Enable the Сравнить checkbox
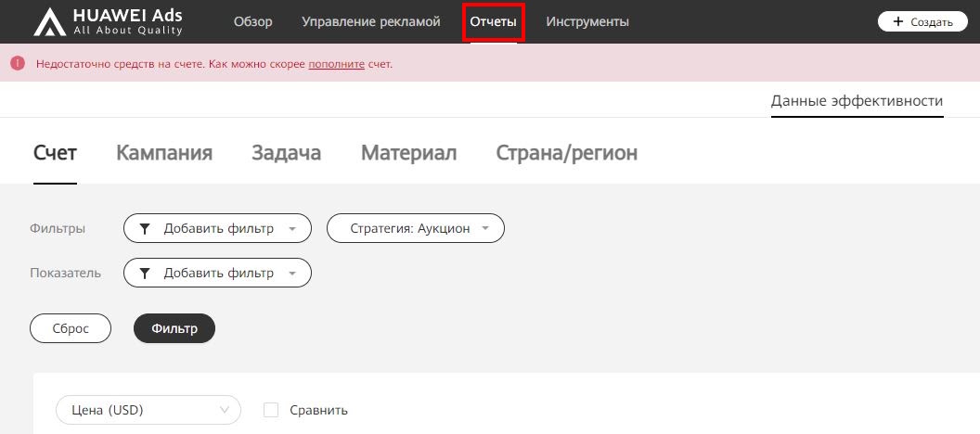Screen dimensions: 980x434 [x=271, y=410]
